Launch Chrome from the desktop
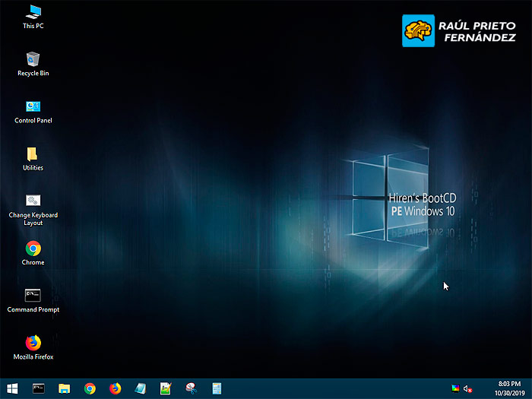The width and height of the screenshot is (532, 399). (33, 249)
